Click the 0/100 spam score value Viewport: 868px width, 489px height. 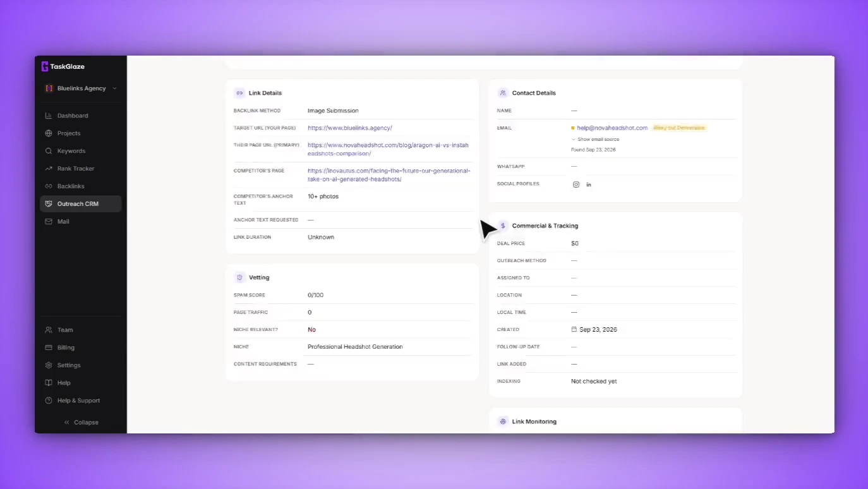tap(315, 295)
